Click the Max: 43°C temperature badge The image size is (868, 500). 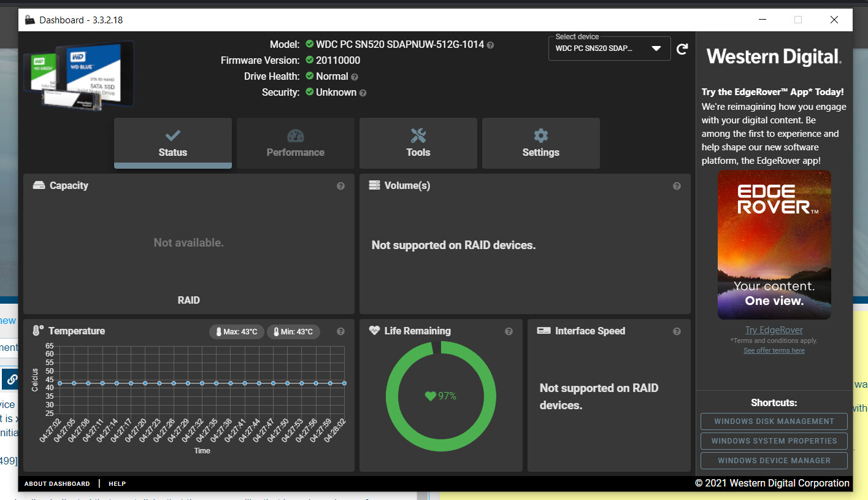click(237, 332)
